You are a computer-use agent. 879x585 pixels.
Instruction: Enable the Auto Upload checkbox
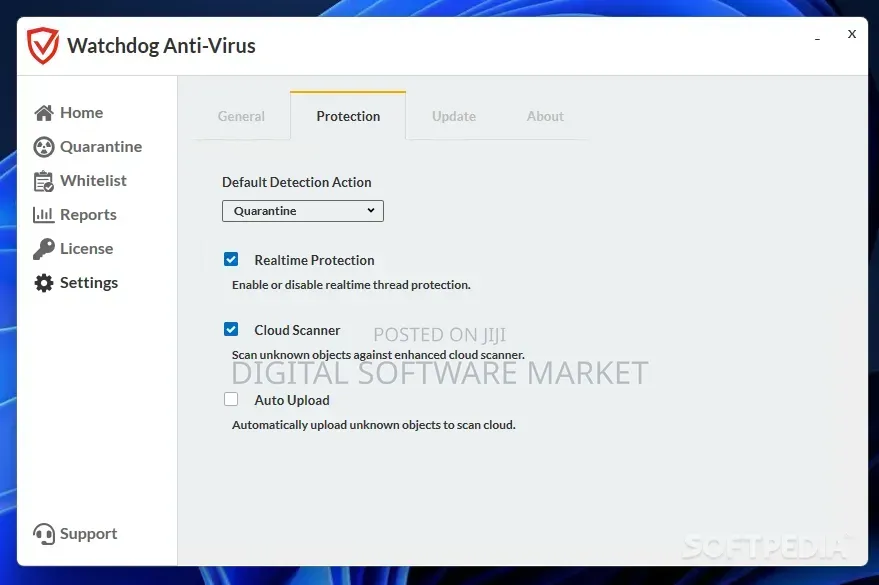[x=231, y=400]
